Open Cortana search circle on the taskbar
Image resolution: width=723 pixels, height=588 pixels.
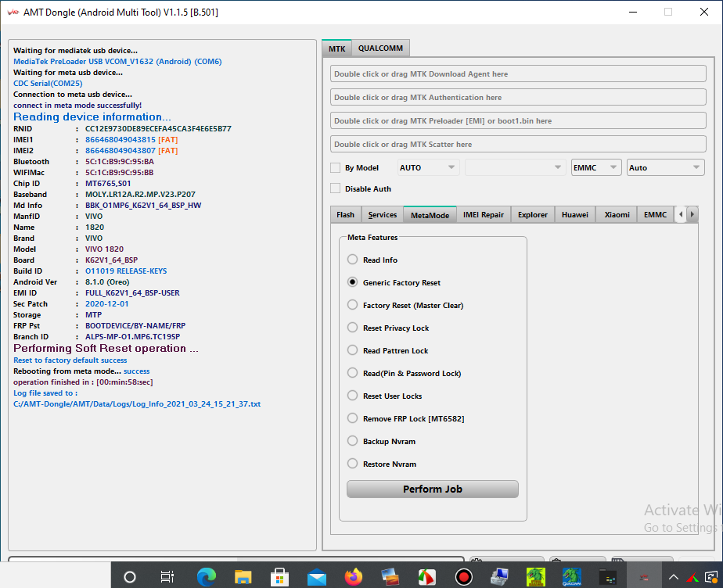[130, 576]
